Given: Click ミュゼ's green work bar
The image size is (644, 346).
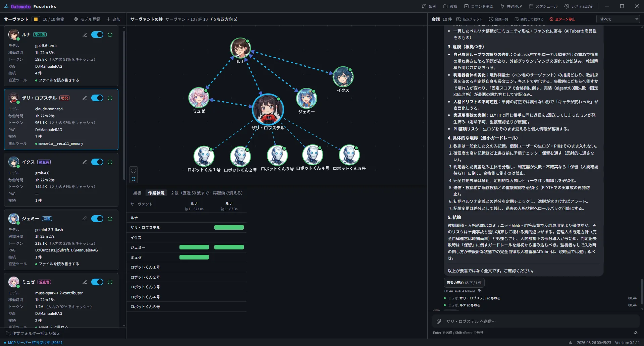Looking at the screenshot, I should [194, 257].
